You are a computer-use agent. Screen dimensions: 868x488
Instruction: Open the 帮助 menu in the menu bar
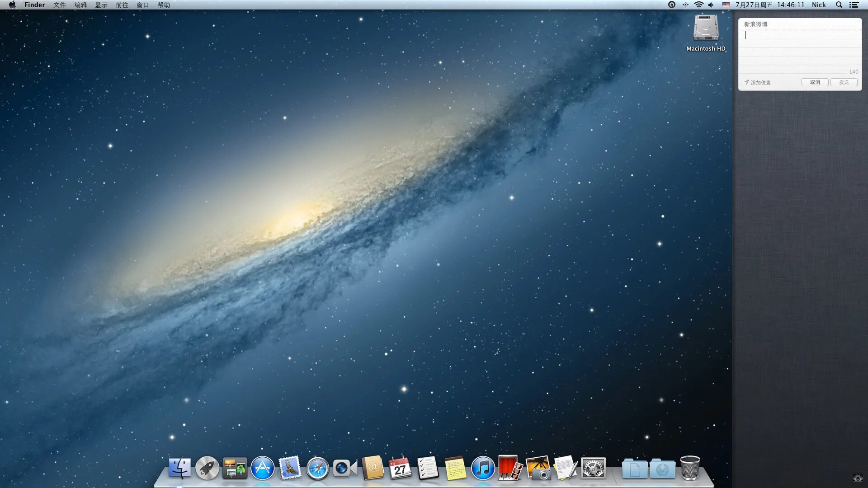coord(163,5)
